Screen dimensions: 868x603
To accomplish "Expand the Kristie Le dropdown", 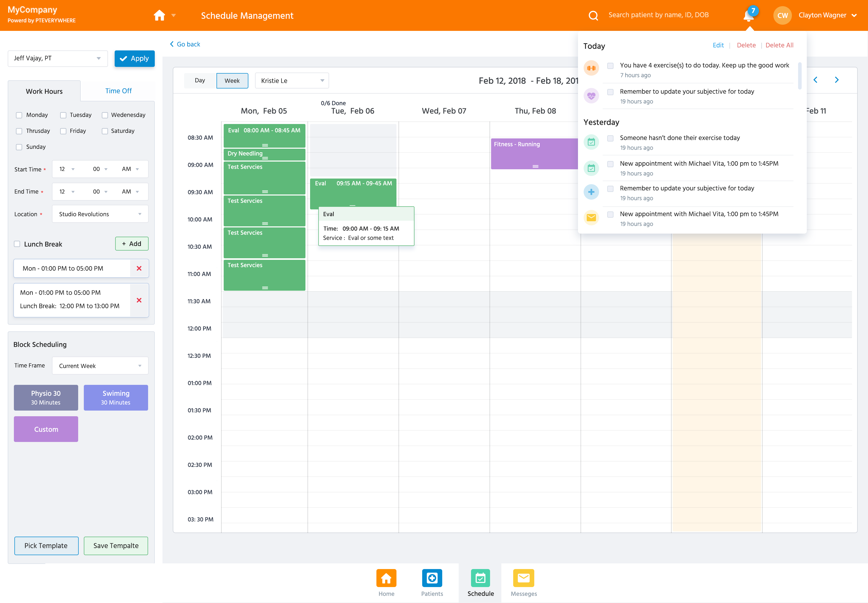I will coord(292,81).
